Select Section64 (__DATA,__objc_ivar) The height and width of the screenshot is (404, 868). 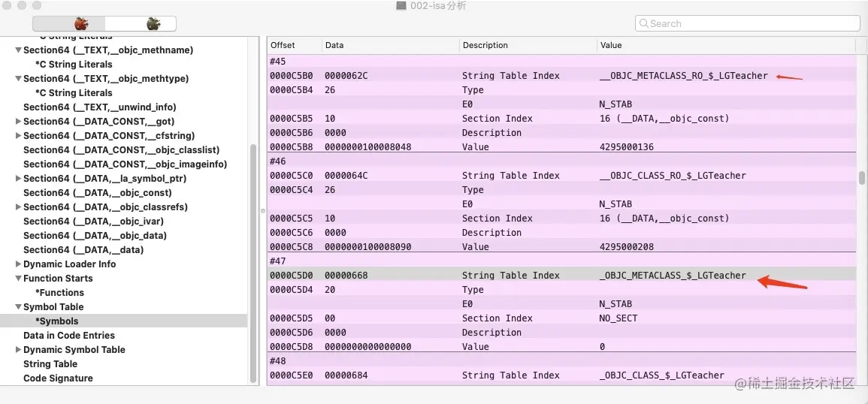point(93,222)
